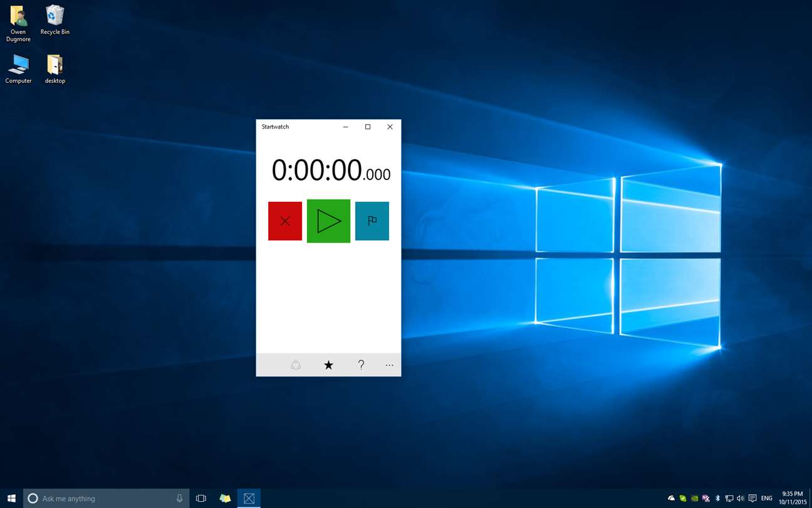Open the volume speaker tray icon

741,499
